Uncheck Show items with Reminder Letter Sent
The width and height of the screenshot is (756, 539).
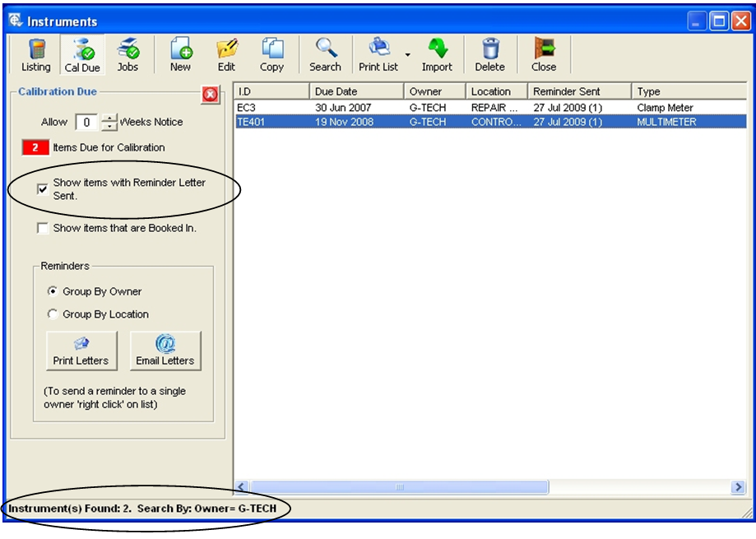coord(43,189)
